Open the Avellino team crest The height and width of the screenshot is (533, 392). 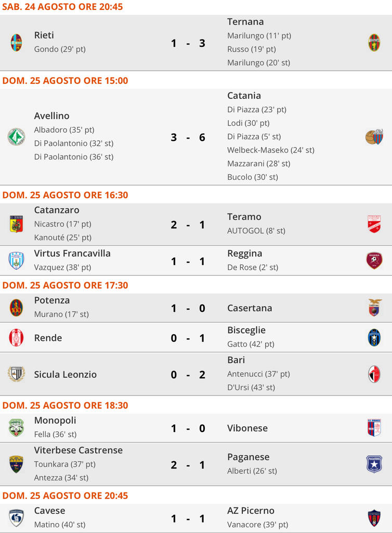point(16,137)
